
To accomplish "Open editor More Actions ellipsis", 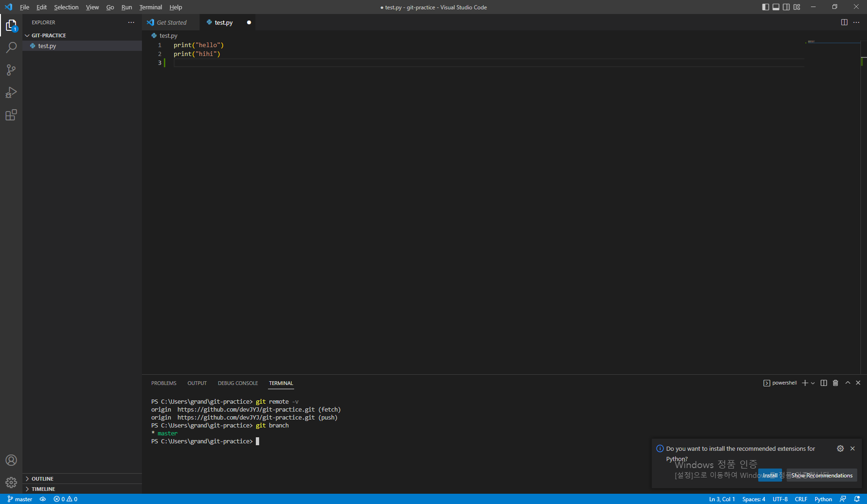I will pos(856,22).
